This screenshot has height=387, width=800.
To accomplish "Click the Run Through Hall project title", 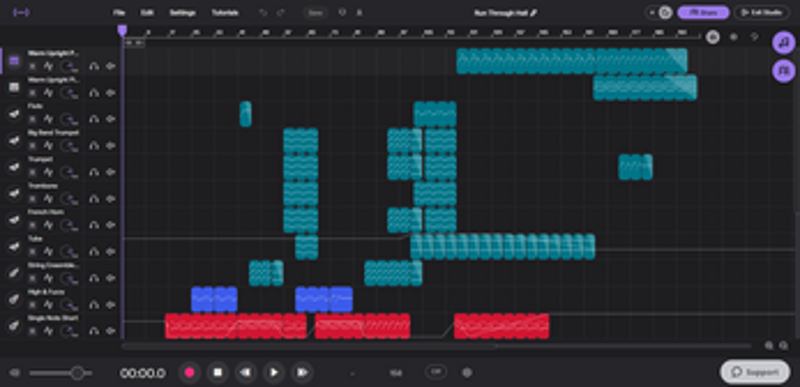I will click(501, 13).
